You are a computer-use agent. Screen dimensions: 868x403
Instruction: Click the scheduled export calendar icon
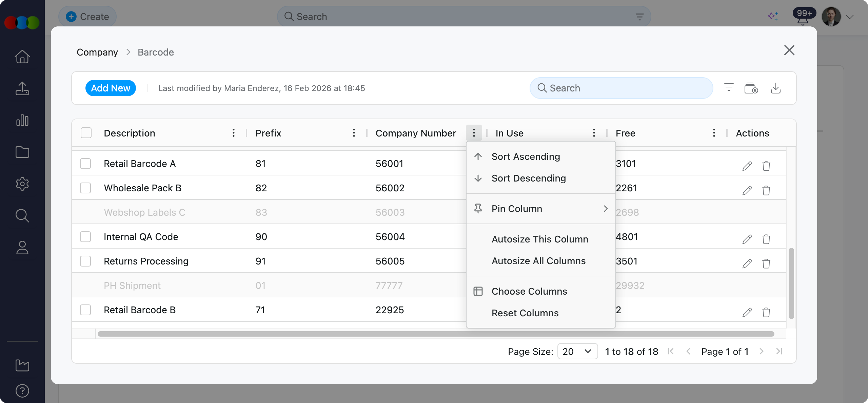point(751,88)
